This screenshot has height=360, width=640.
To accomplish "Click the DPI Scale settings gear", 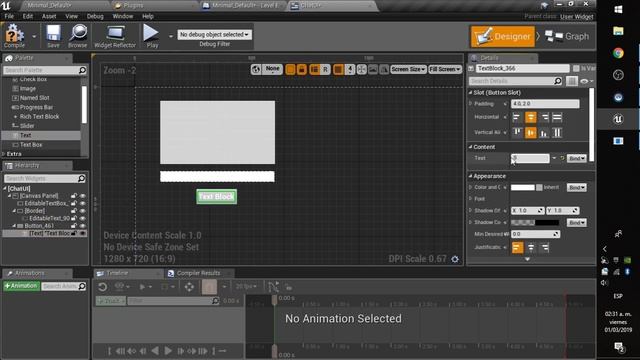I will (455, 259).
